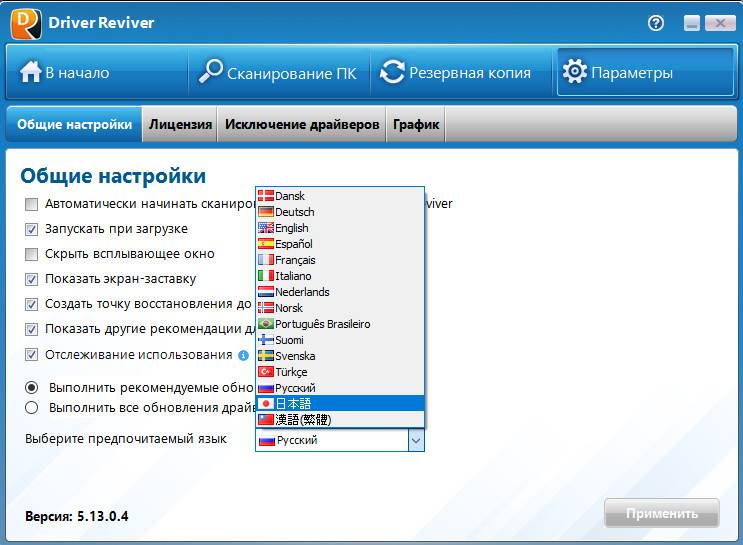Select Выполнить все обновления драйверов radio
The width and height of the screenshot is (743, 545).
tap(31, 408)
